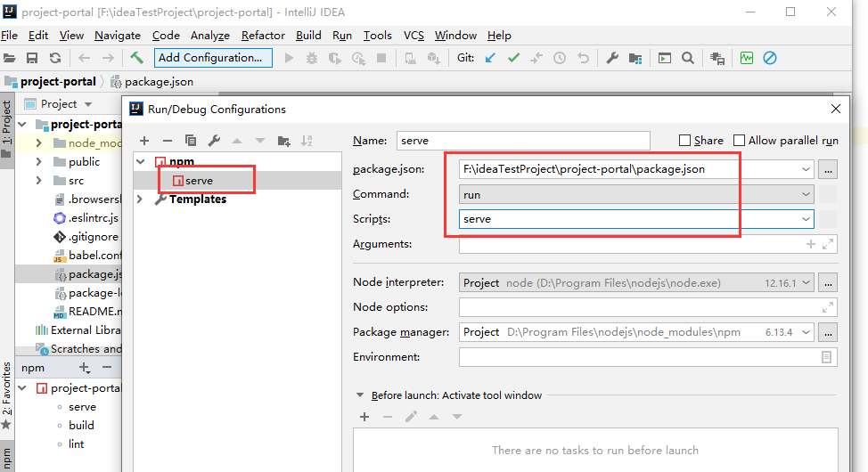Open the Favorites side tab

6,395
